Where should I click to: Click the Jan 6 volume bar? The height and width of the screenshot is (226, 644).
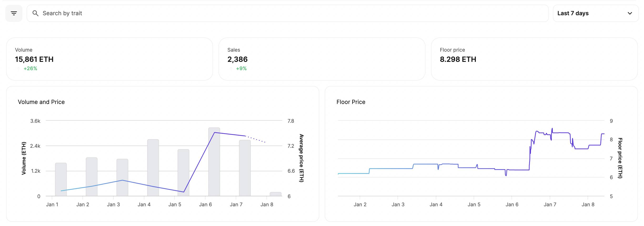point(214,162)
